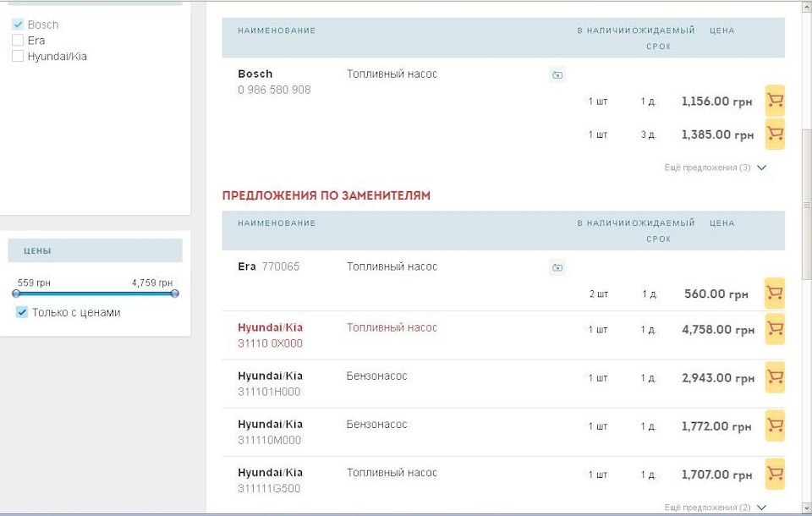Click 'ПРЕДЛОЖЕНИЯ ПО ЗАМЕНИТЕЛЯМ' heading

coord(326,195)
